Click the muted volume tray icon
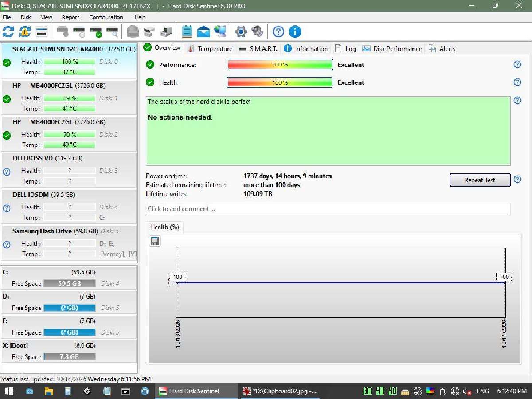This screenshot has height=399, width=532. [x=467, y=391]
